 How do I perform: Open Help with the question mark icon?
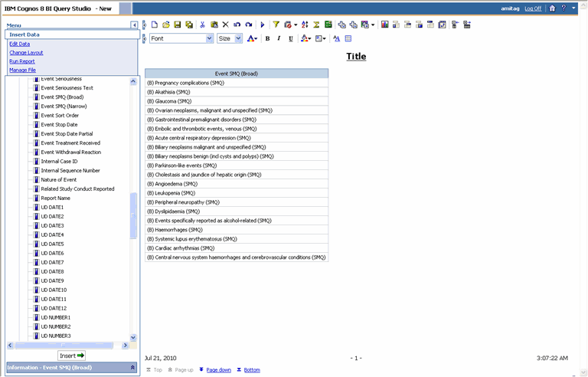click(563, 8)
